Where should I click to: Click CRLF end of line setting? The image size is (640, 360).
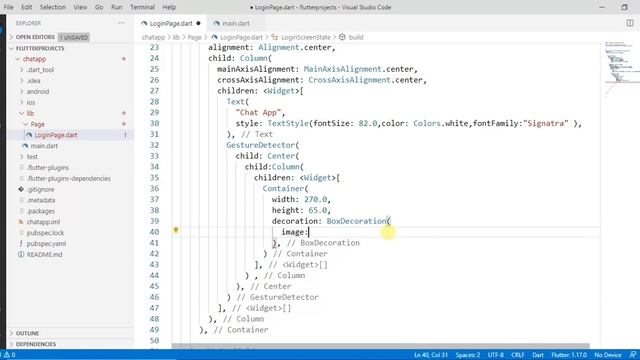click(518, 355)
